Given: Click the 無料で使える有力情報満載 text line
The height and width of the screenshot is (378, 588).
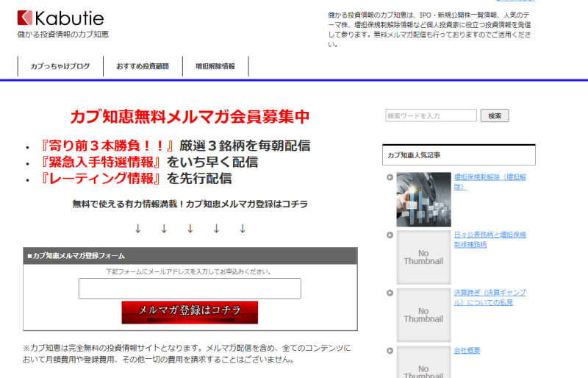Looking at the screenshot, I should tap(190, 204).
